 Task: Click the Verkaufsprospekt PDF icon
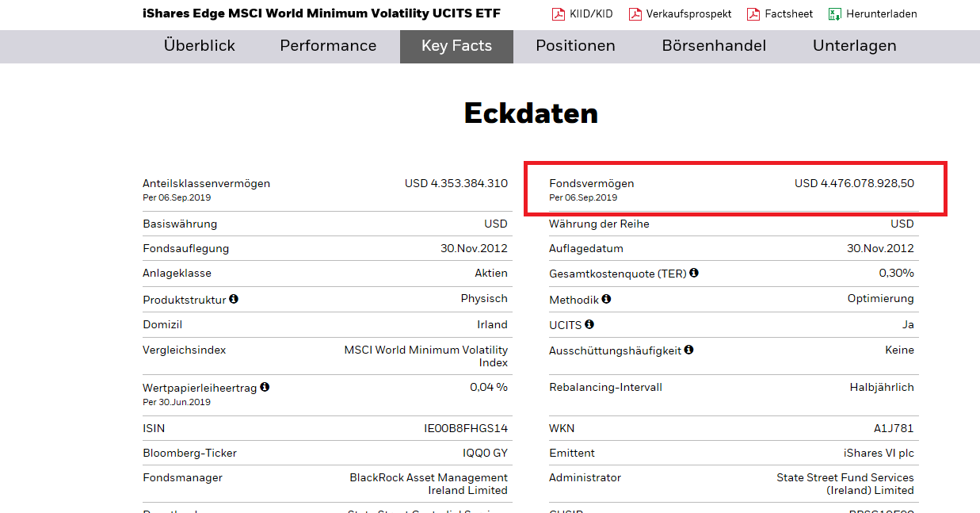[635, 14]
